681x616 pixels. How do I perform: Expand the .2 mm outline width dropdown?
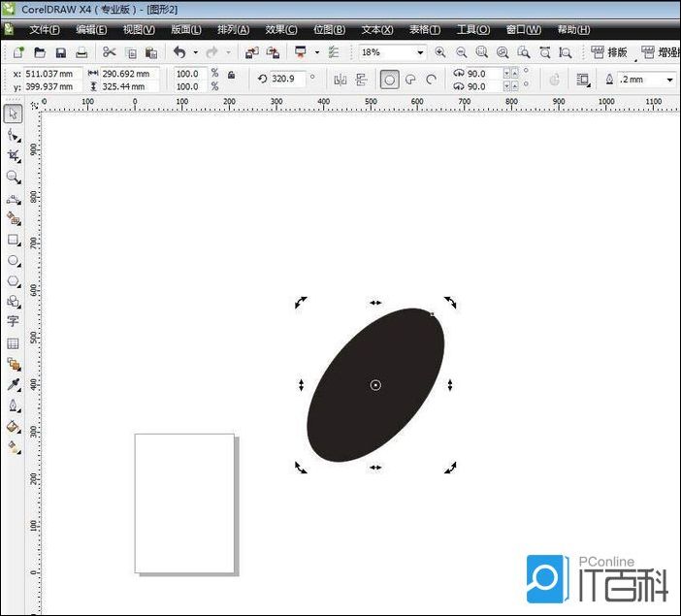pos(669,80)
